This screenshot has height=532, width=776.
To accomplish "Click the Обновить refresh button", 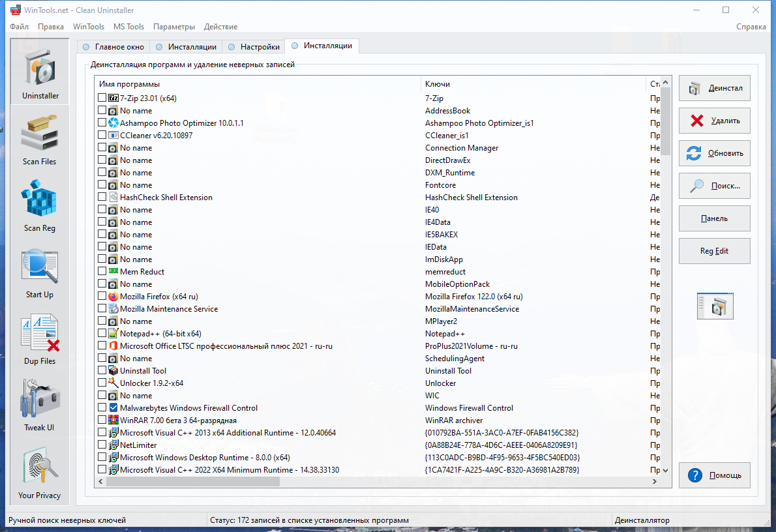I will [x=714, y=153].
